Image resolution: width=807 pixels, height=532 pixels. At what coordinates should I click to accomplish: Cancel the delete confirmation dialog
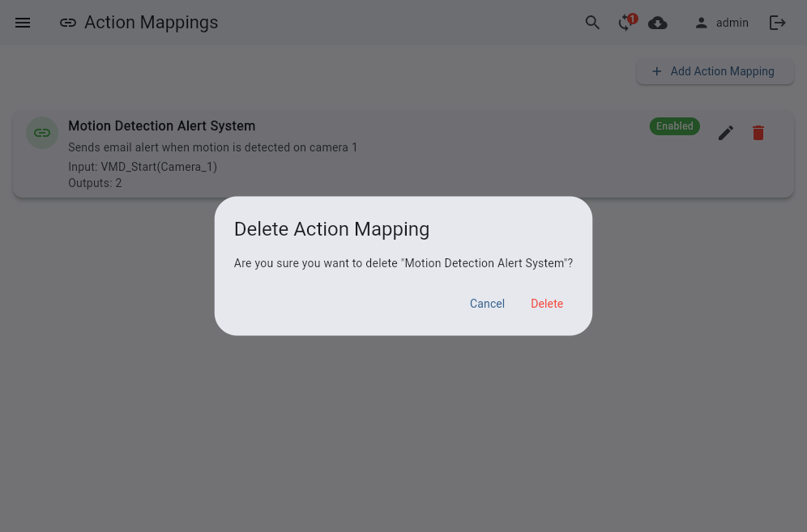coord(487,304)
